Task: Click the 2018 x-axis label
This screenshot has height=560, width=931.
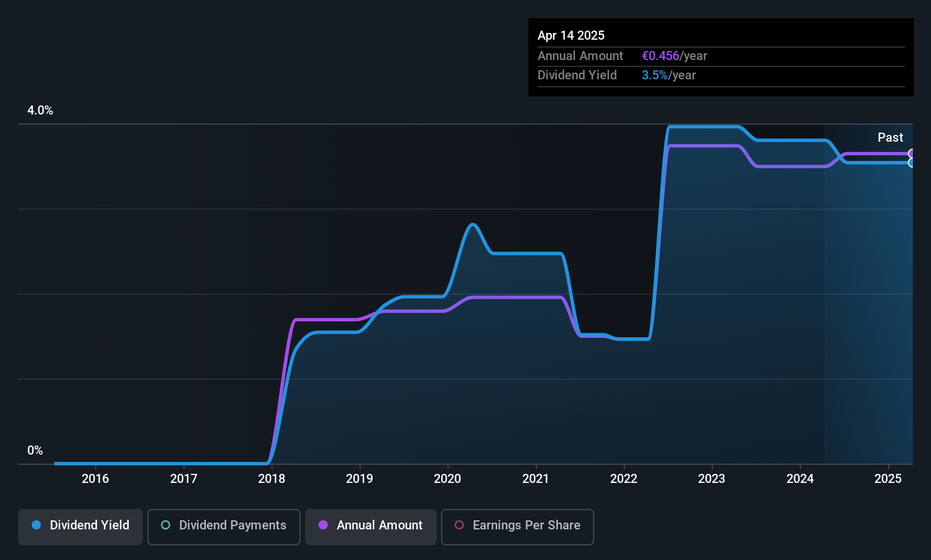Action: tap(272, 478)
